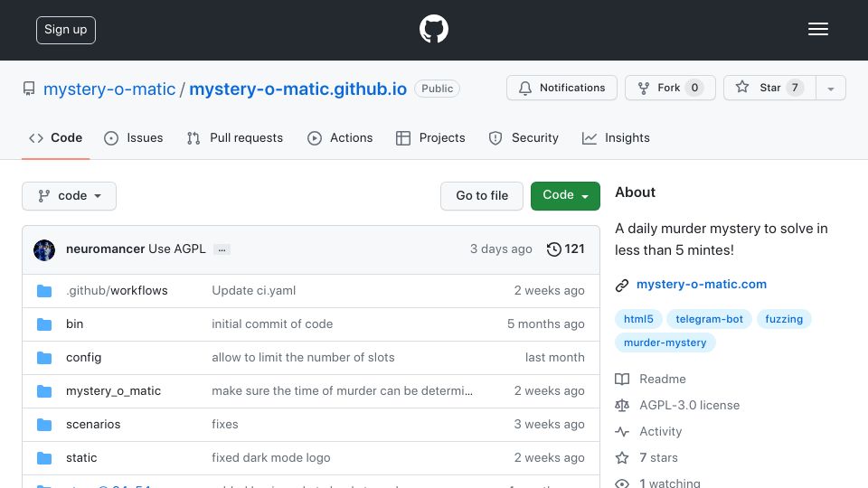The height and width of the screenshot is (488, 868).
Task: Click the Readme book icon
Action: (x=622, y=379)
